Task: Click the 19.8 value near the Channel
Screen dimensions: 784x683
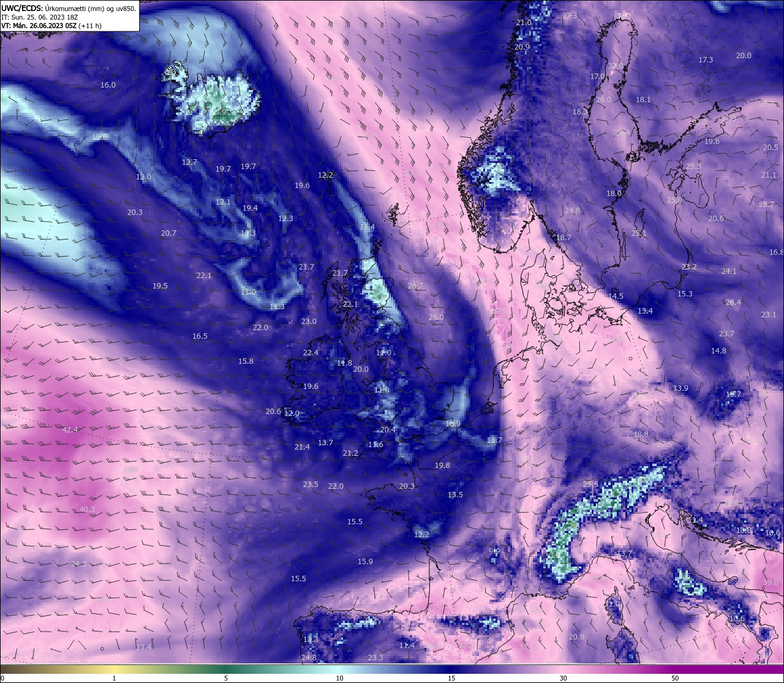Action: pos(442,466)
